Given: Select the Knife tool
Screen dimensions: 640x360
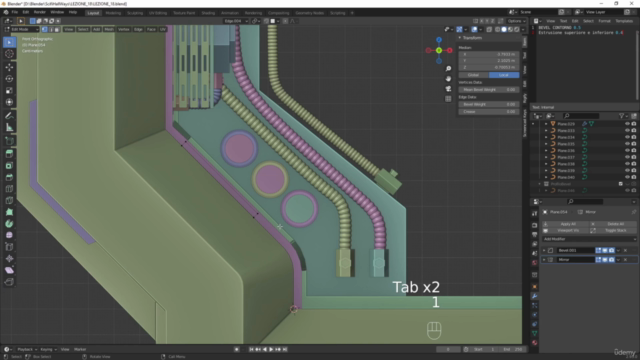Looking at the screenshot, I should pos(9,200).
